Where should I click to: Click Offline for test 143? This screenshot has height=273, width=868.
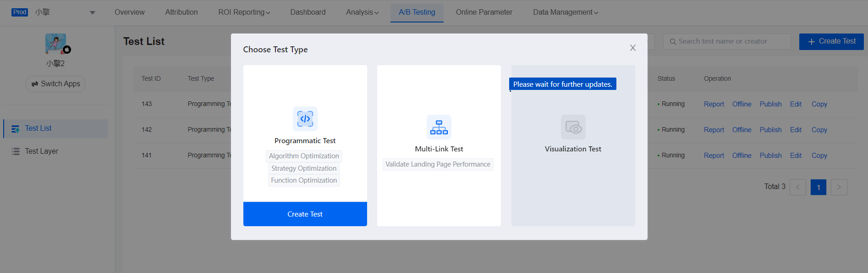(x=742, y=105)
